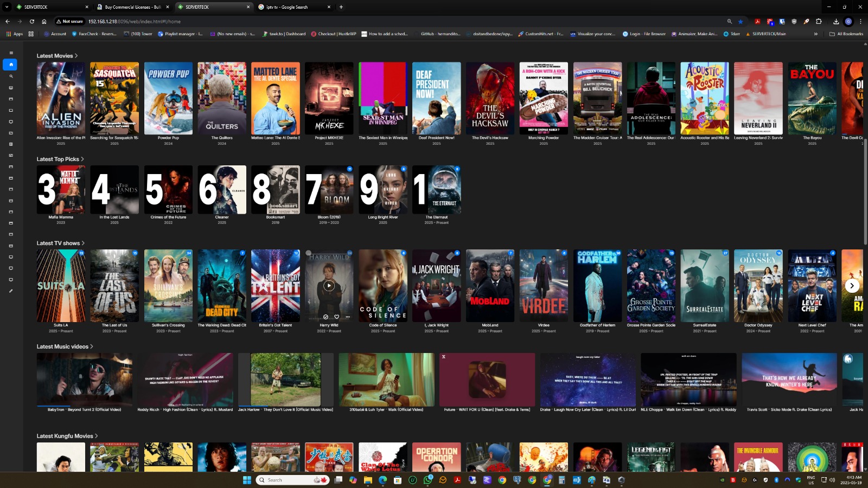Screen dimensions: 868x488
Task: Select Harry Wild using the top-left checkbox circle
Action: [309, 253]
